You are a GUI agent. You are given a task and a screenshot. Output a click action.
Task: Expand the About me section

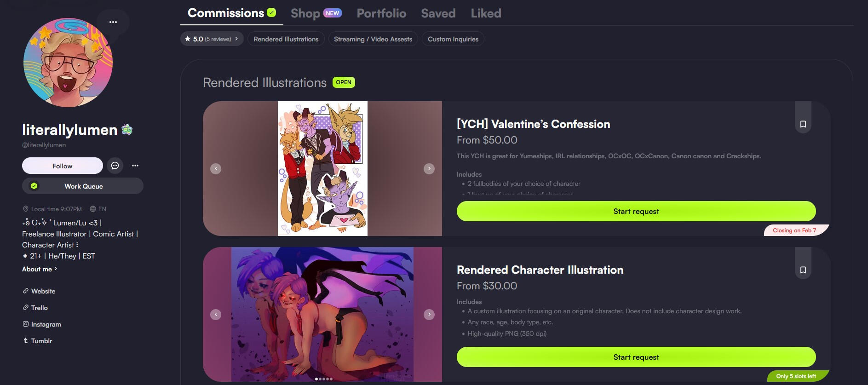[x=40, y=269]
